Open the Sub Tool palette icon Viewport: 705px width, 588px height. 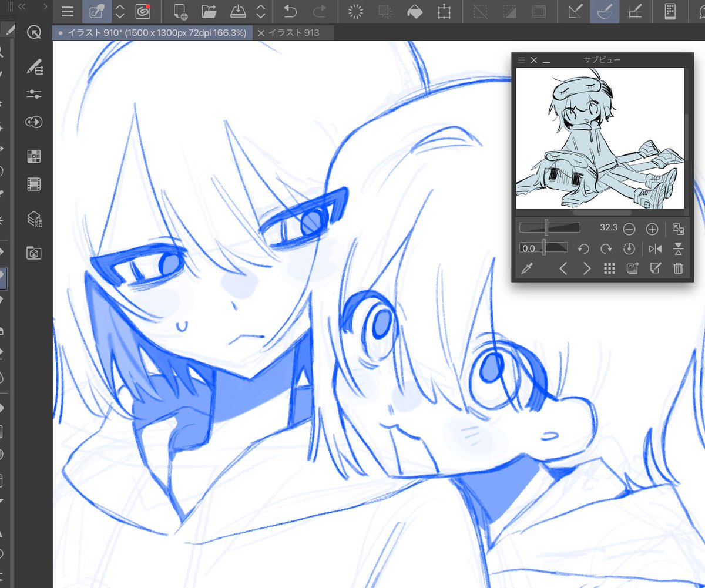pyautogui.click(x=35, y=67)
